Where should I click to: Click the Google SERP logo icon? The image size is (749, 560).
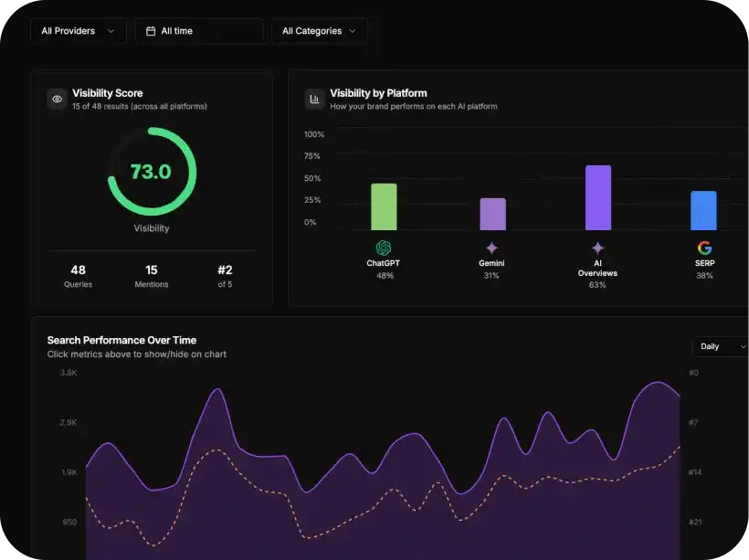click(x=704, y=248)
